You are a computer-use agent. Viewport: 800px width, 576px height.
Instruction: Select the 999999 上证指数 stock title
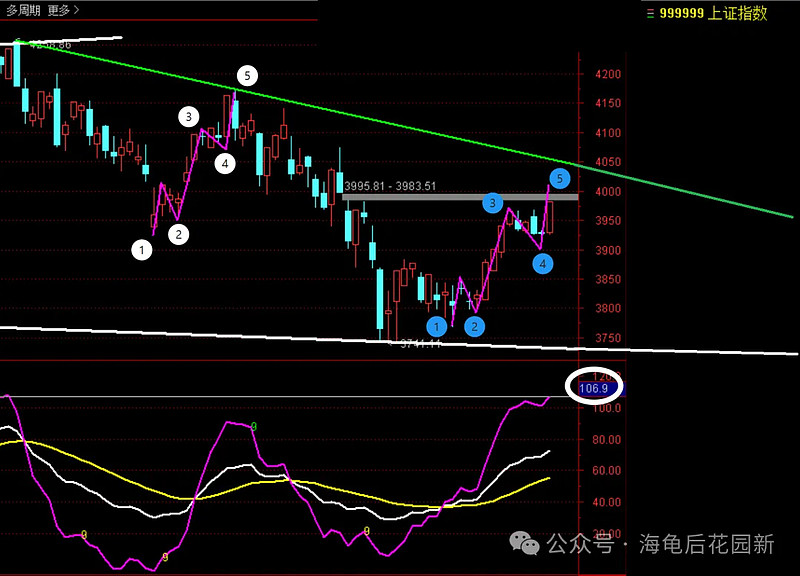[713, 13]
